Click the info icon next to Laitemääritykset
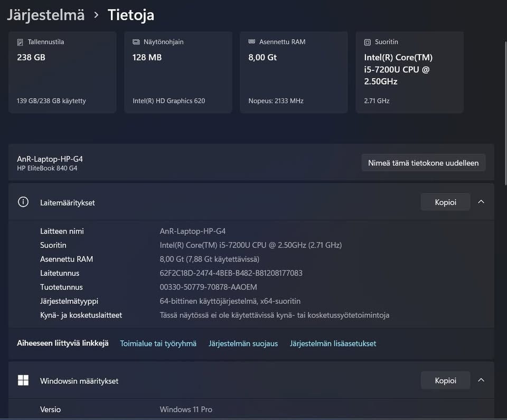The height and width of the screenshot is (420, 507). [23, 202]
